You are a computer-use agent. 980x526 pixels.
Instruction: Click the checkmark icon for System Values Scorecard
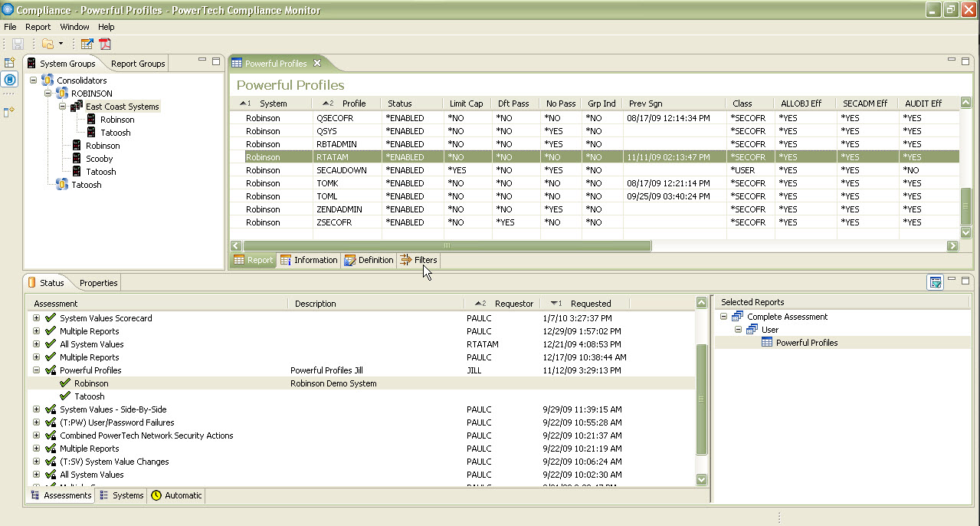point(51,318)
